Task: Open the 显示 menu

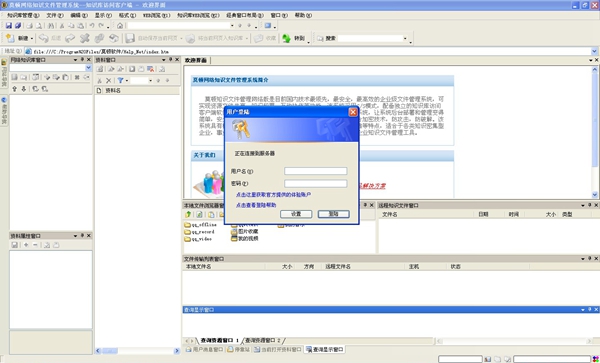Action: (x=103, y=15)
